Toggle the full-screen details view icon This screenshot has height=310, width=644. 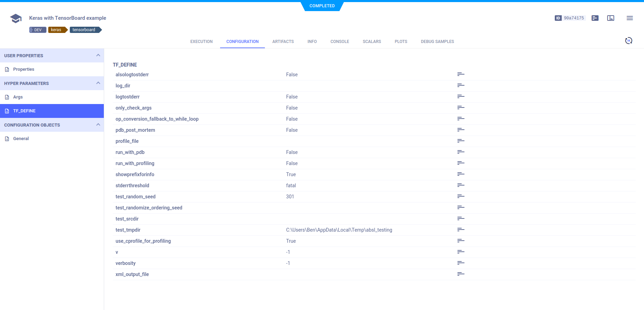[x=610, y=18]
